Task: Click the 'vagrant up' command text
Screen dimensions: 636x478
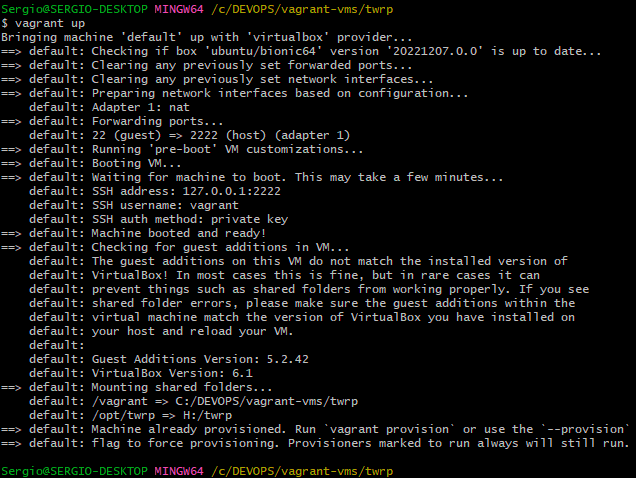Action: pyautogui.click(x=50, y=23)
